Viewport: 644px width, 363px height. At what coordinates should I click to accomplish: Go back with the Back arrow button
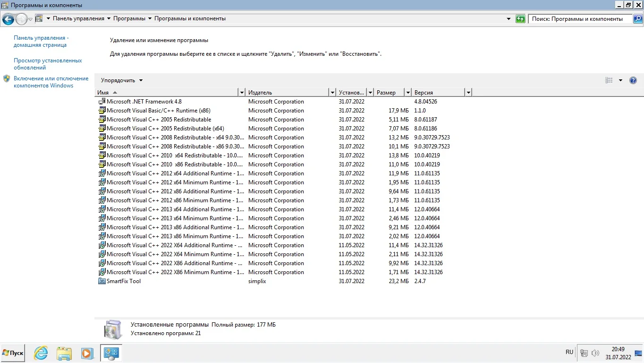8,19
